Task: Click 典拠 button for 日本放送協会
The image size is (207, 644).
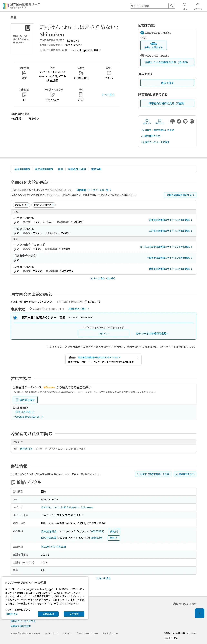Action: [114, 532]
